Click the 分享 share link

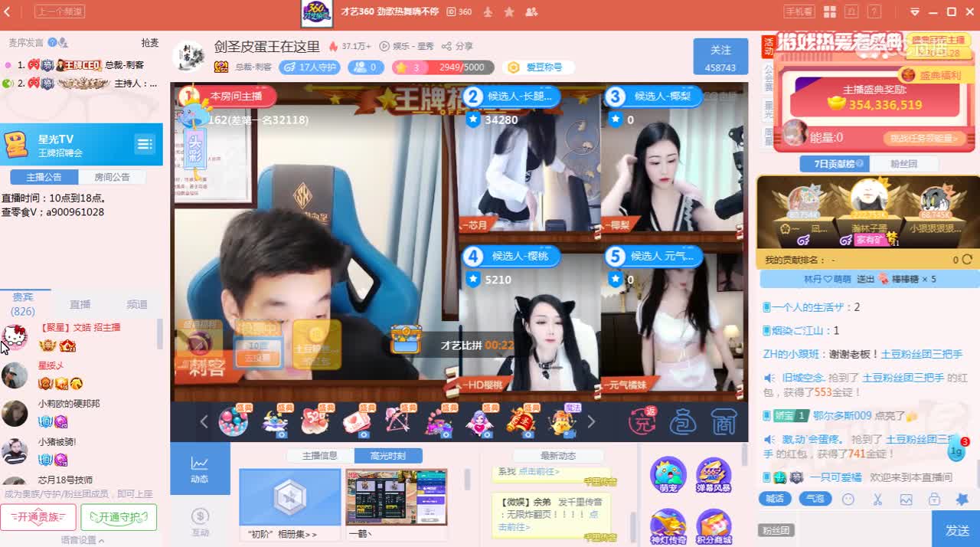pos(458,46)
